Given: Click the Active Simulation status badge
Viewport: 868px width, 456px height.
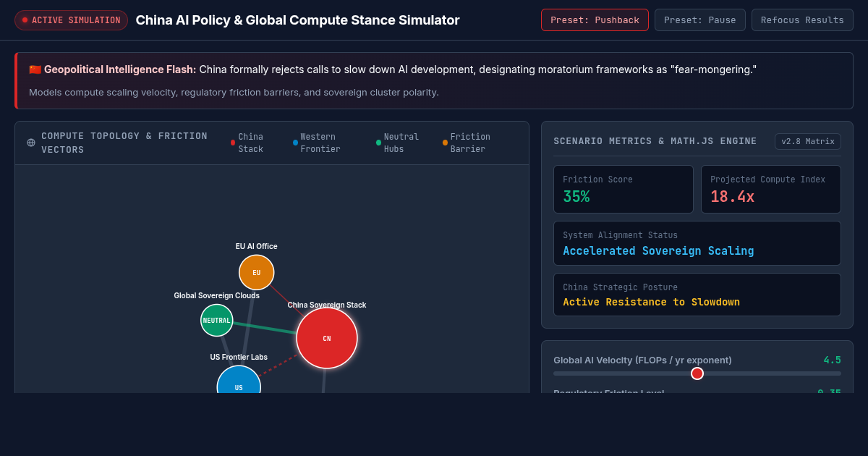Looking at the screenshot, I should point(71,20).
